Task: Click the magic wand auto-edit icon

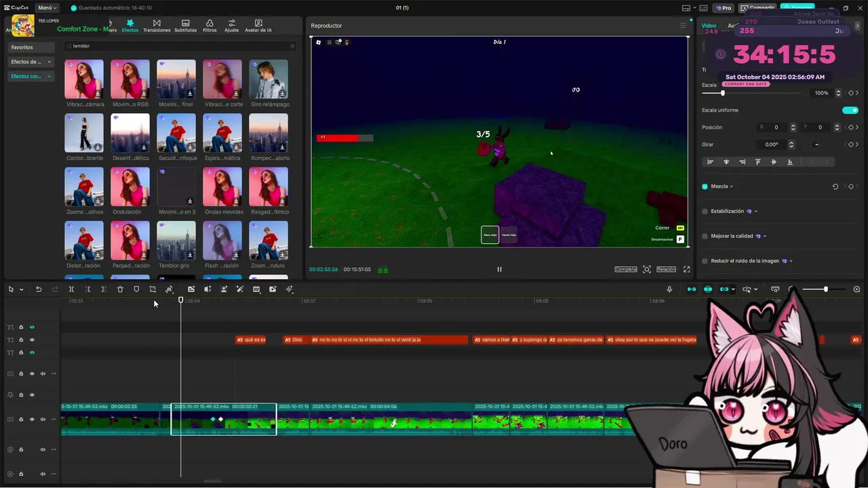Action: pyautogui.click(x=240, y=289)
